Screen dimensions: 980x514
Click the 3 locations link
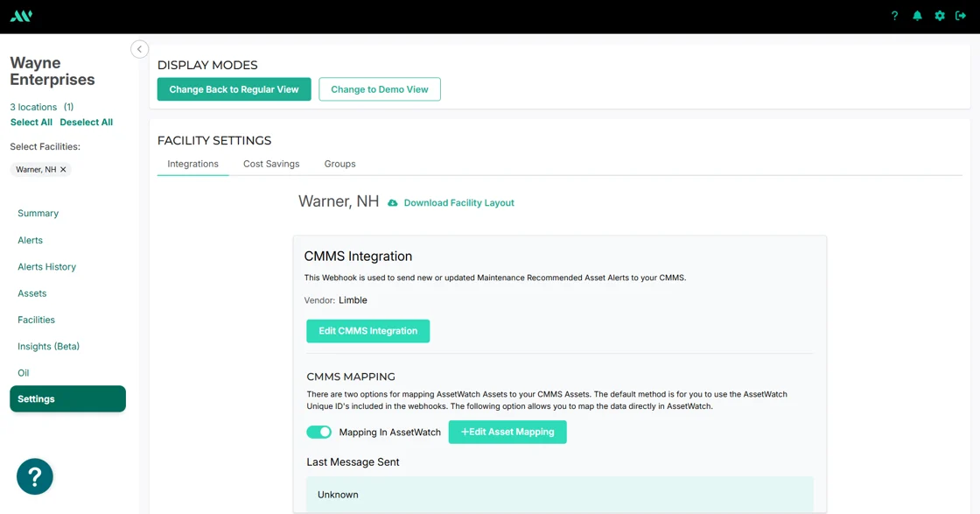pos(33,107)
